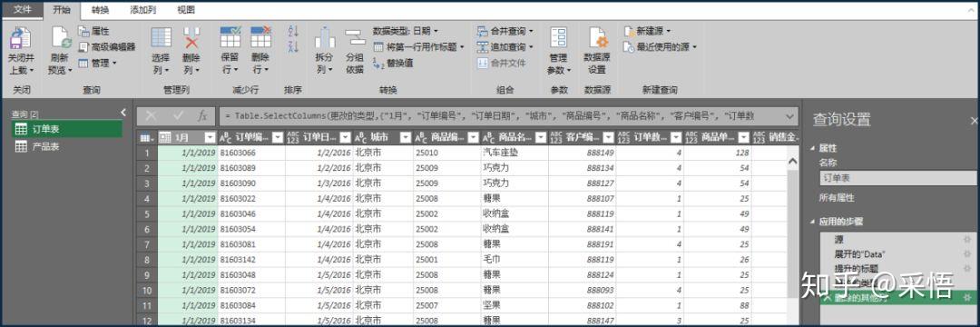Click the Remove Columns (删除列) icon
Screen dimensions: 980x327
point(191,37)
